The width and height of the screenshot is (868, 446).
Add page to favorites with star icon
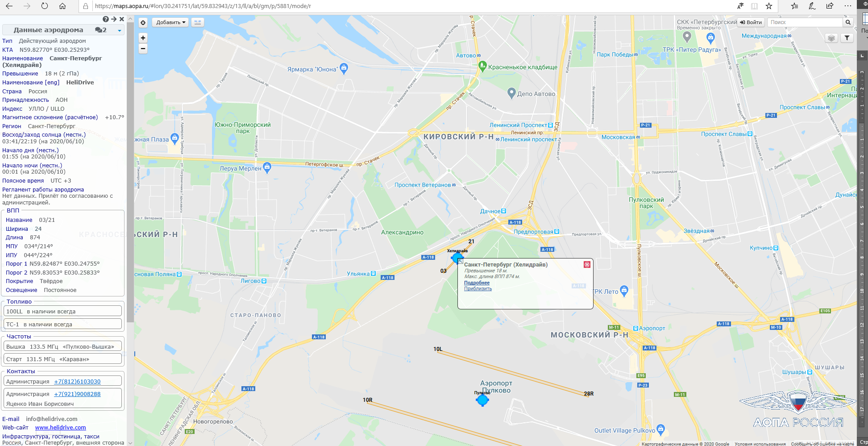[x=769, y=6]
